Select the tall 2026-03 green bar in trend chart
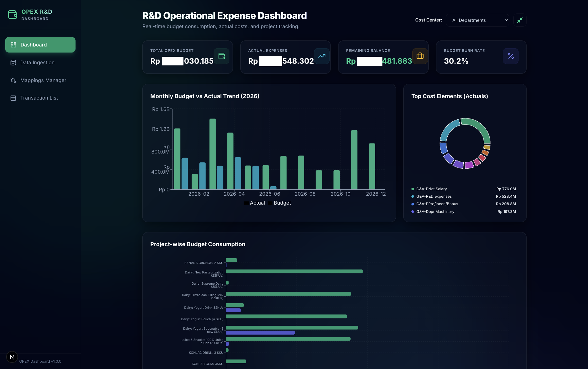The image size is (588, 369). [x=212, y=154]
